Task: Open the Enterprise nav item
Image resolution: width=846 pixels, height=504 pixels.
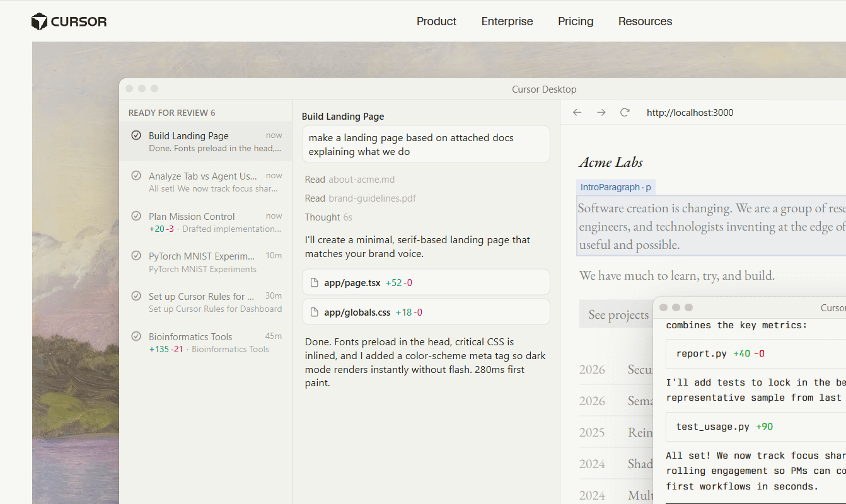Action: point(507,21)
